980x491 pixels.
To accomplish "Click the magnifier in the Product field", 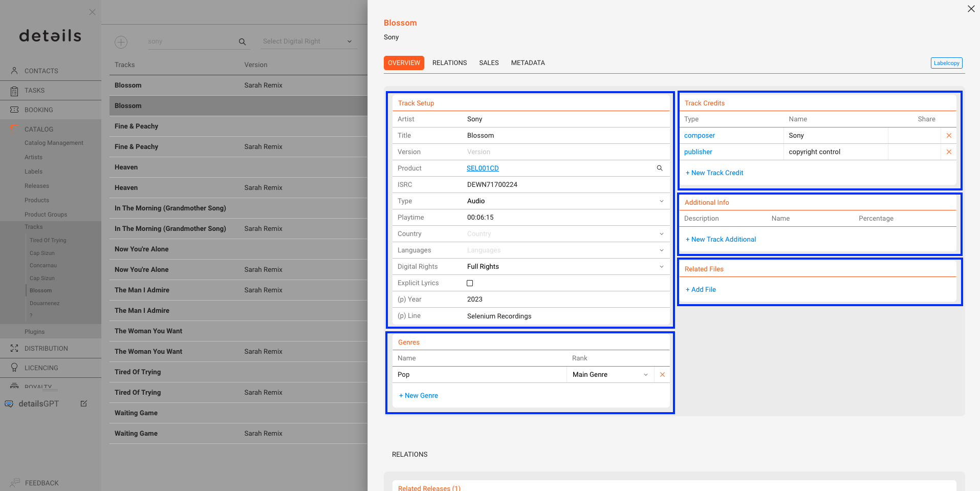I will coord(659,168).
